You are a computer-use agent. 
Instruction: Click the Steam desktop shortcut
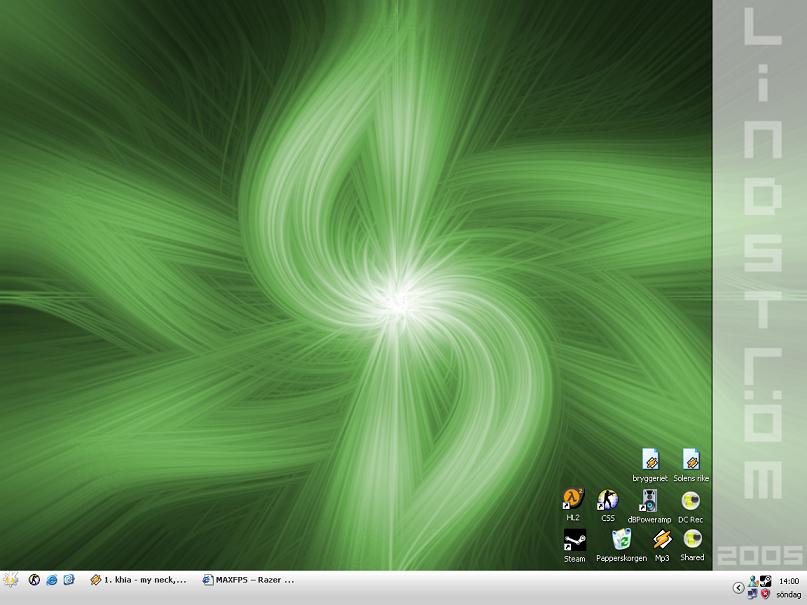[574, 545]
